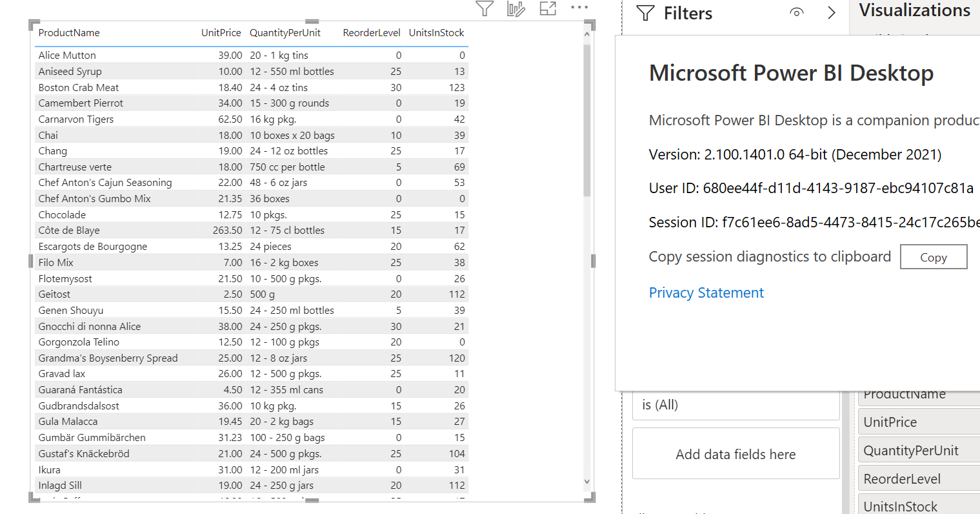Open the Privacy Statement link
The height and width of the screenshot is (514, 980).
click(x=706, y=293)
